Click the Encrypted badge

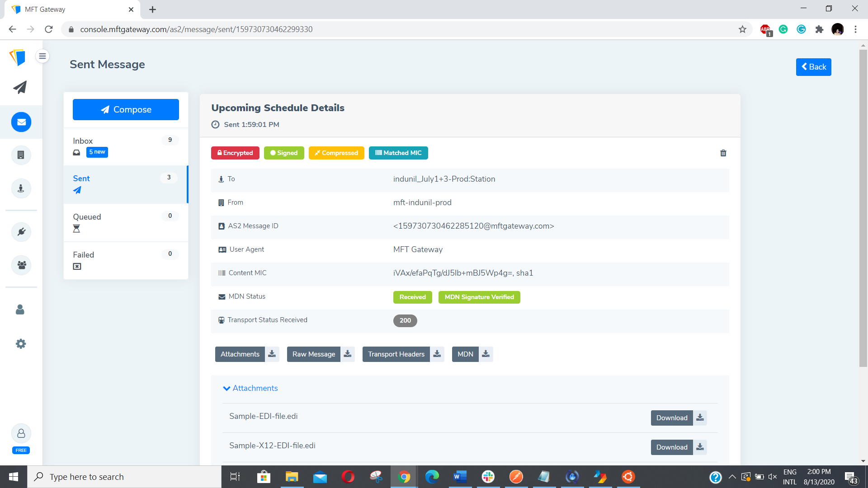[235, 153]
